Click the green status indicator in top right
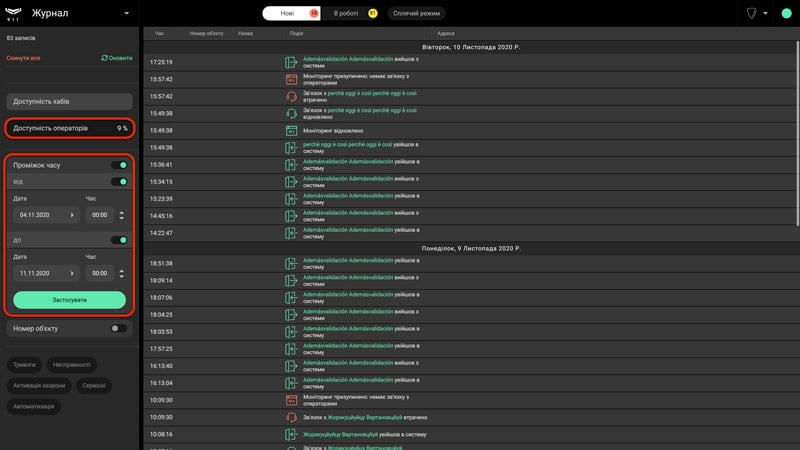This screenshot has width=800, height=450. coord(786,13)
